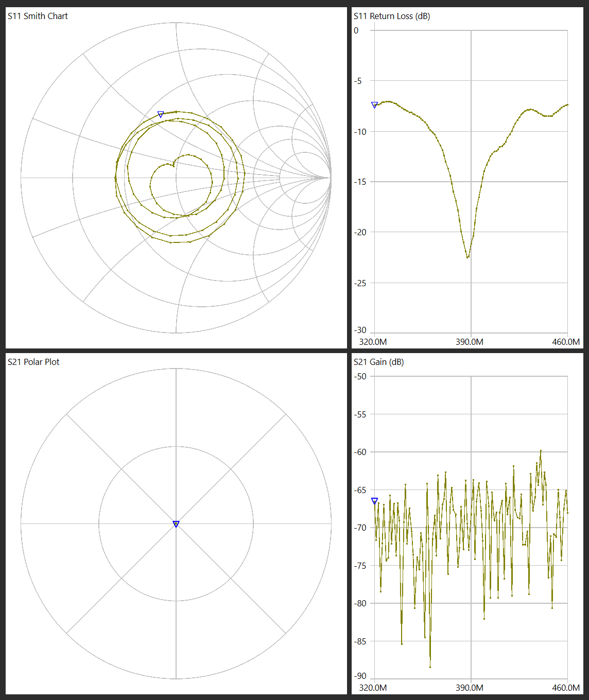589x700 pixels.
Task: Click the blue marker on the Smith chart trace
Action: (161, 114)
